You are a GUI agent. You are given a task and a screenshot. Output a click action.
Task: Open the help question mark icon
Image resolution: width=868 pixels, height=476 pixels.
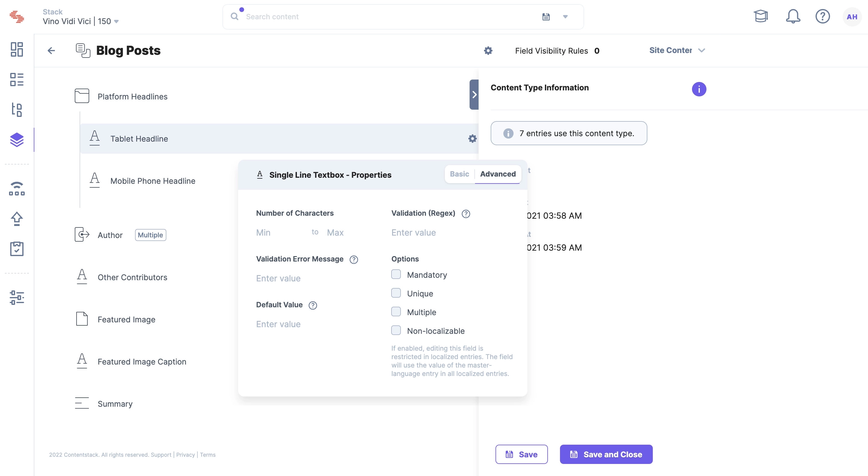(x=822, y=16)
